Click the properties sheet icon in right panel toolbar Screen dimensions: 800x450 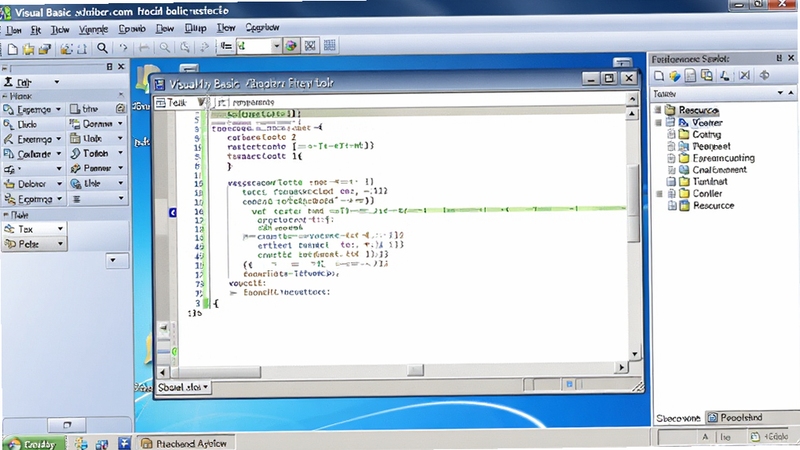690,76
